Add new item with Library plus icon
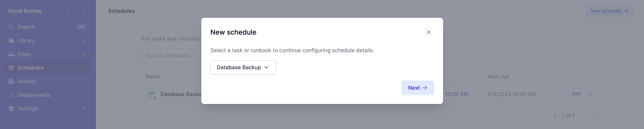This screenshot has width=644, height=129. 84,41
